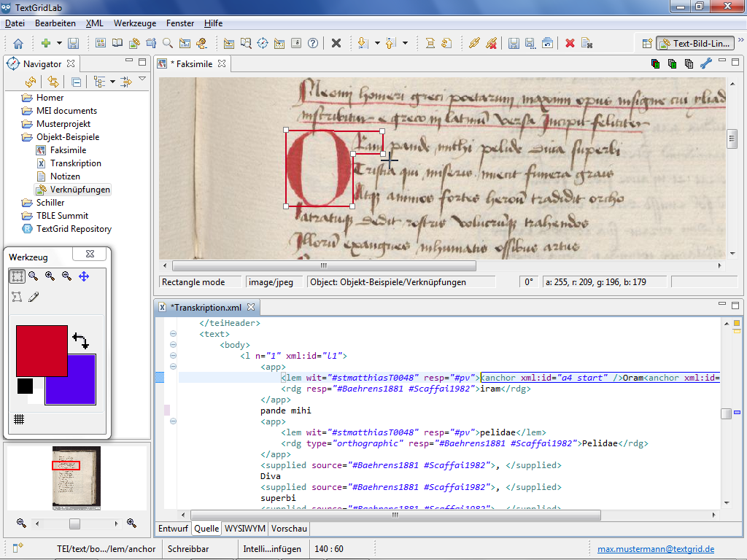Switch to the WYSIWYM editor tab
The height and width of the screenshot is (560, 747).
(x=244, y=529)
